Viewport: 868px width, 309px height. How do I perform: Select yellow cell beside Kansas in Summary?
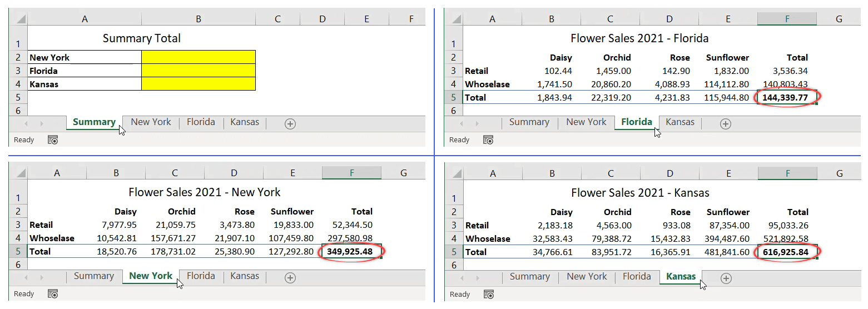pyautogui.click(x=199, y=84)
